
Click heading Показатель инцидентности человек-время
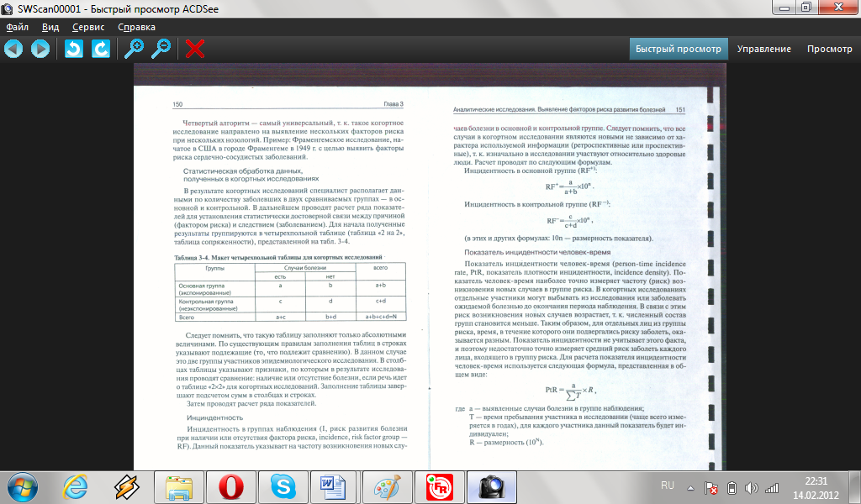[537, 252]
